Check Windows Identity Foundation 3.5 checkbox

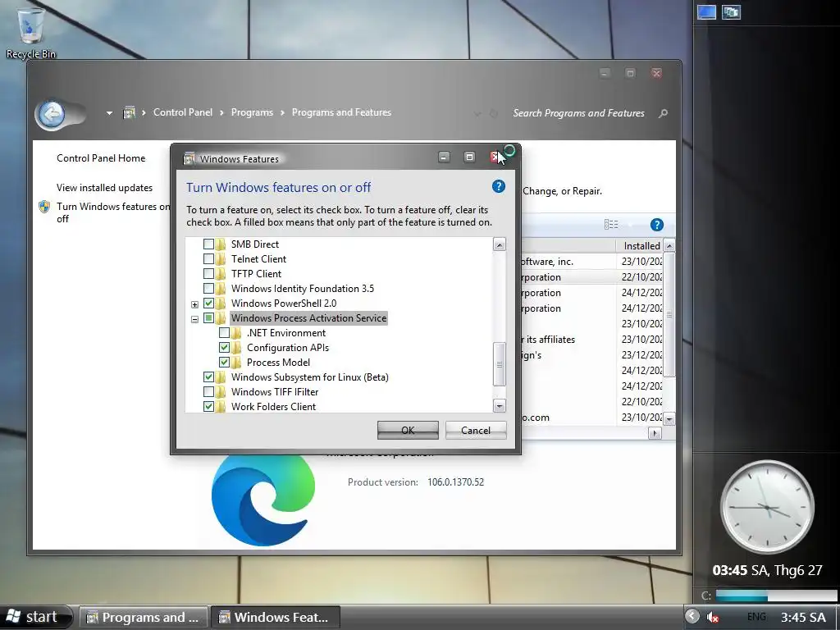coord(208,288)
